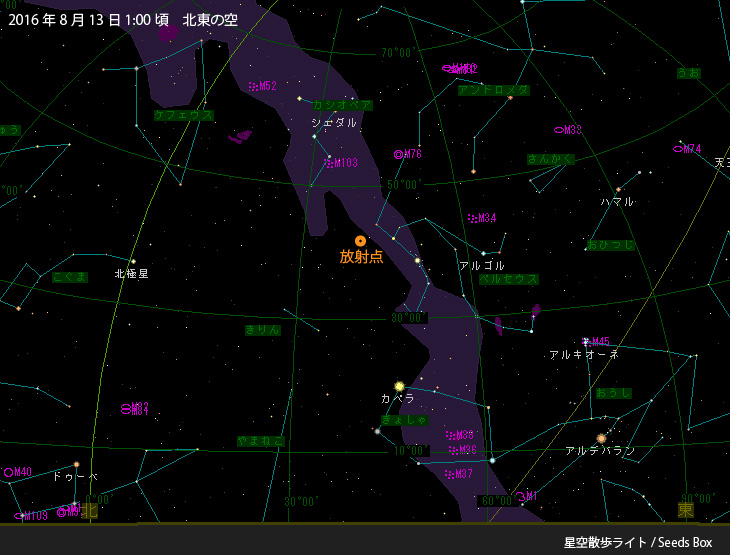Click the やまねこ constellation label
Screen dimensions: 730x555
tap(261, 441)
